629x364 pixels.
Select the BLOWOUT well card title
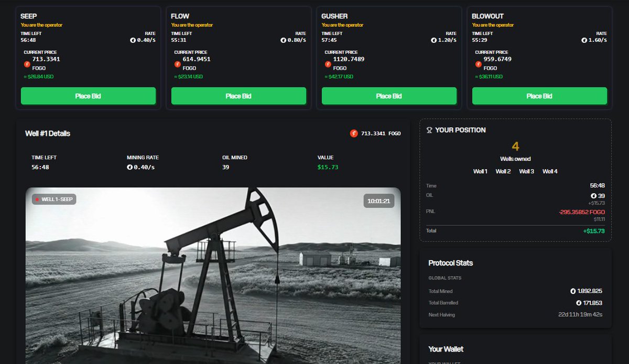coord(487,16)
